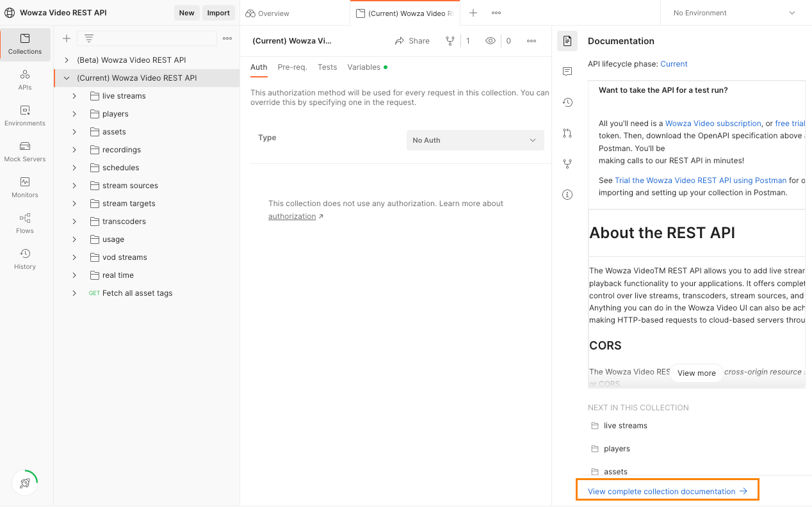This screenshot has height=507, width=812.
Task: Switch to the Tests tab
Action: coord(327,67)
